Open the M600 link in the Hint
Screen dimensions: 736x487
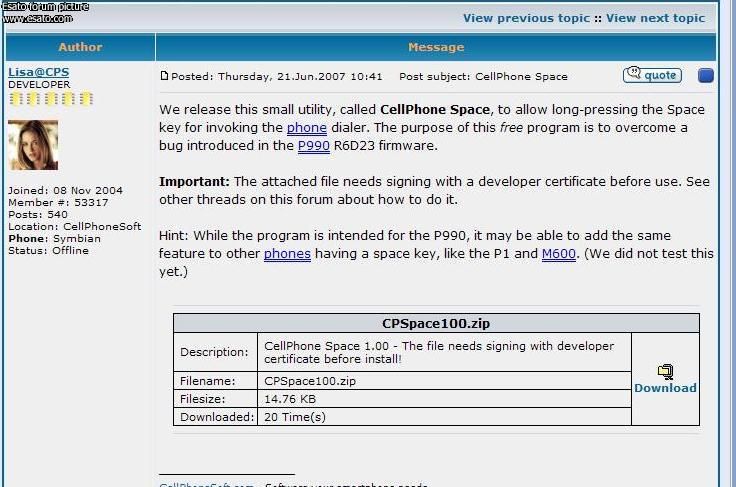tap(559, 254)
